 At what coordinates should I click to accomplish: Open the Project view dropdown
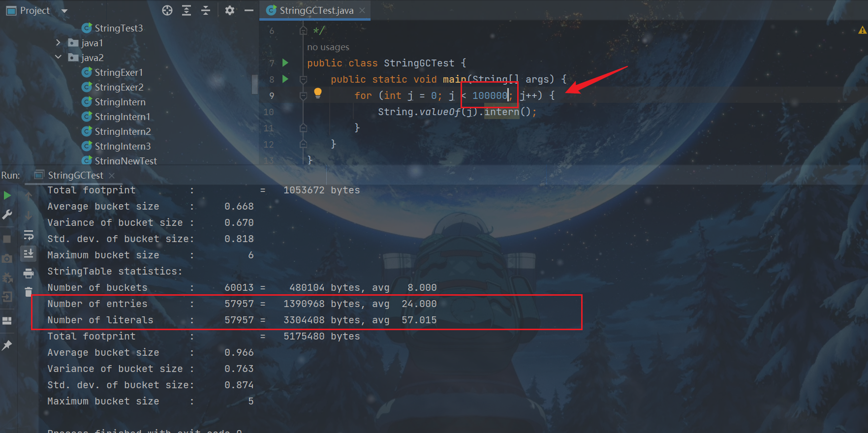tap(64, 11)
